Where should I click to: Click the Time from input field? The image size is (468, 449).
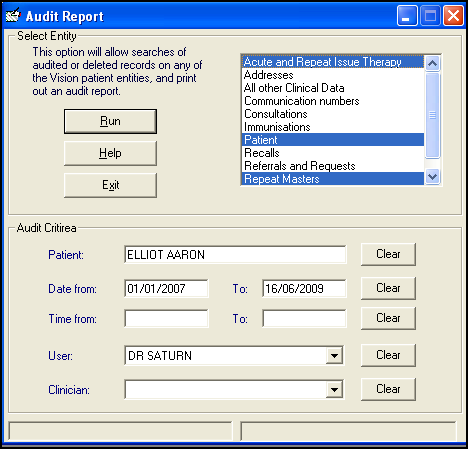pos(166,319)
